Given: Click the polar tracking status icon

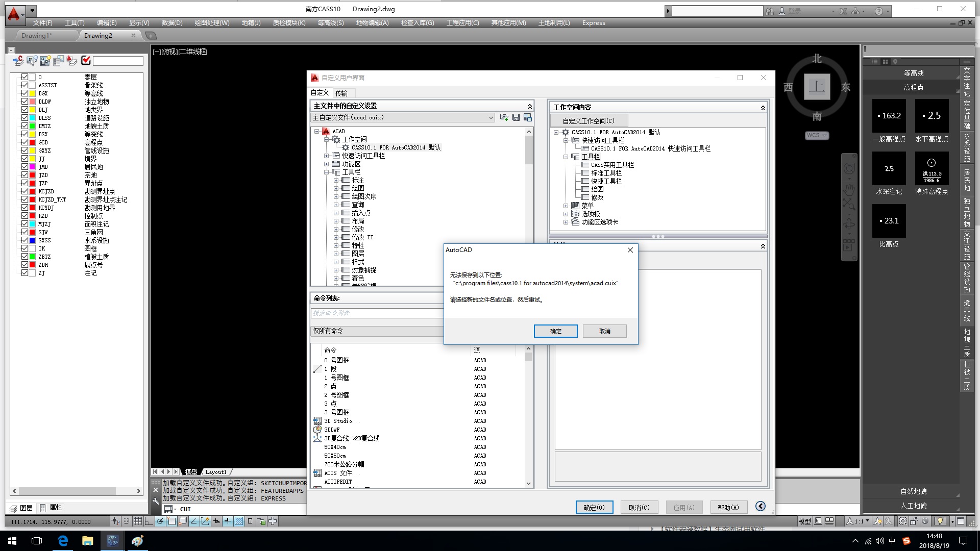Looking at the screenshot, I should click(x=160, y=521).
